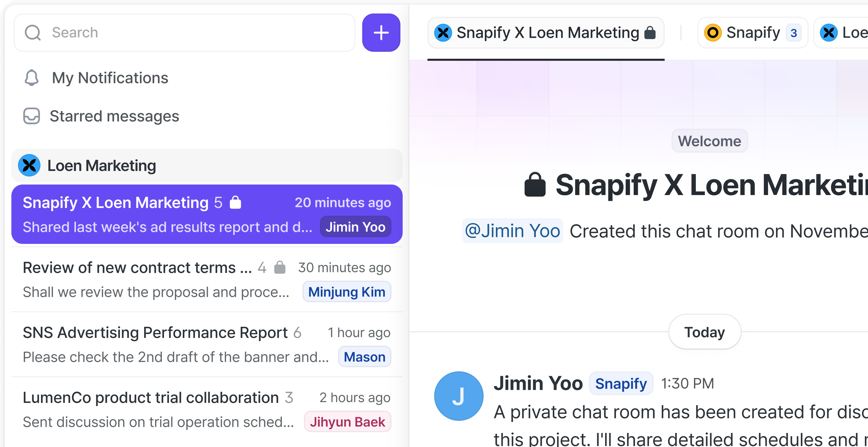The height and width of the screenshot is (447, 868).
Task: Open Review of new contract terms chat
Action: (x=207, y=279)
